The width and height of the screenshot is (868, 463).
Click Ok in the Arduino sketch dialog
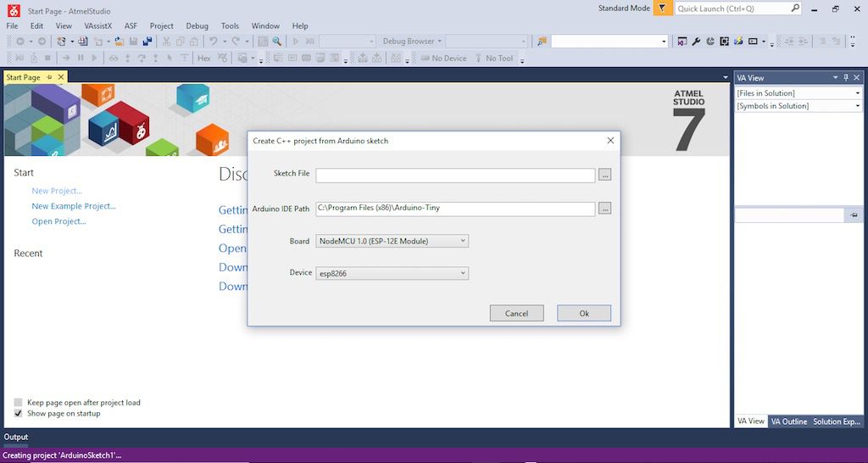[584, 314]
